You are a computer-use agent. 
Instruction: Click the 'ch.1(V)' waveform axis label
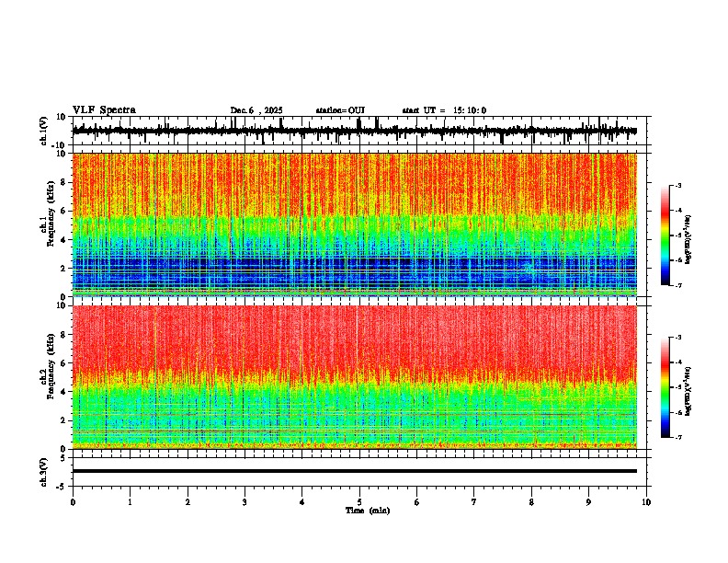click(x=44, y=131)
